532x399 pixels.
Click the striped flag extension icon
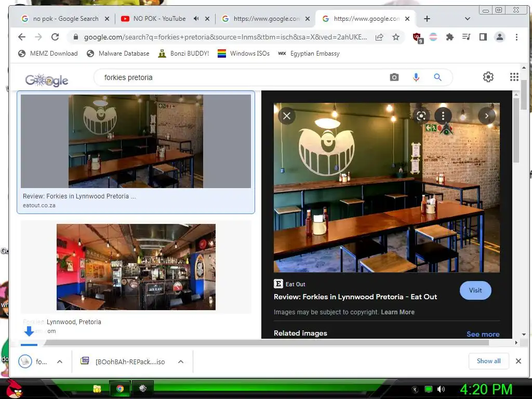coord(433,37)
